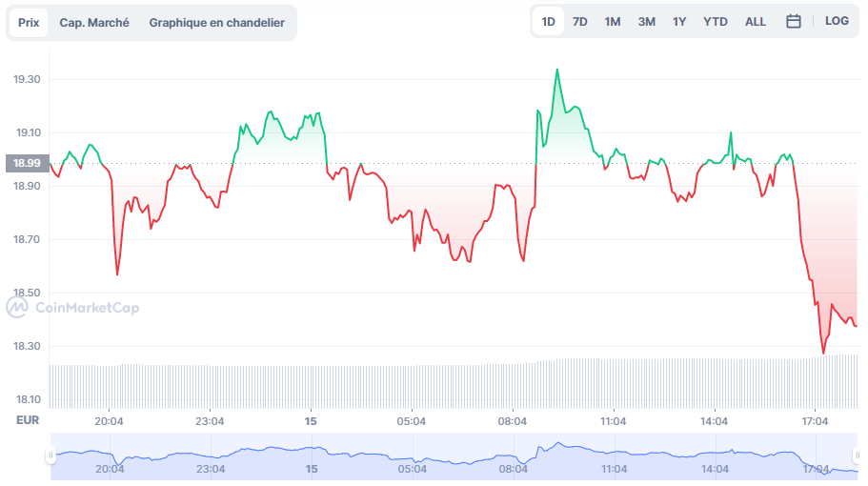
Task: Toggle the LOG scale
Action: (x=837, y=21)
